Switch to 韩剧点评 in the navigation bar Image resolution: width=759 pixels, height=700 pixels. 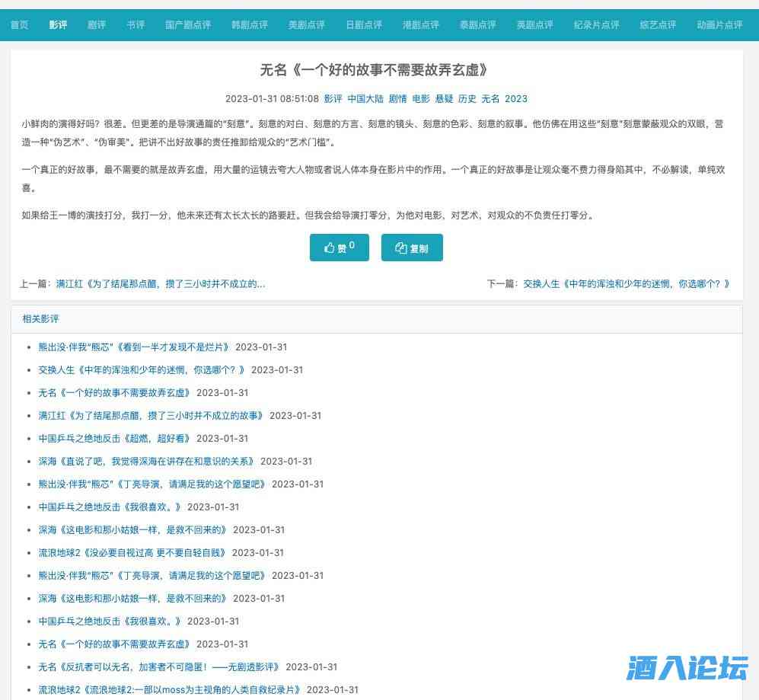250,24
